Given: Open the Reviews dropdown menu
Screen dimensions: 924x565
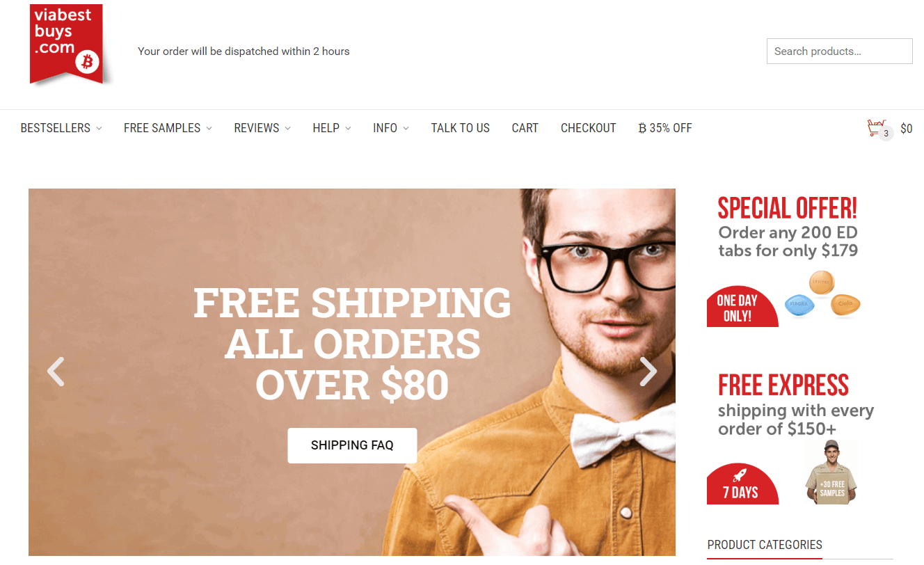Looking at the screenshot, I should tap(262, 128).
